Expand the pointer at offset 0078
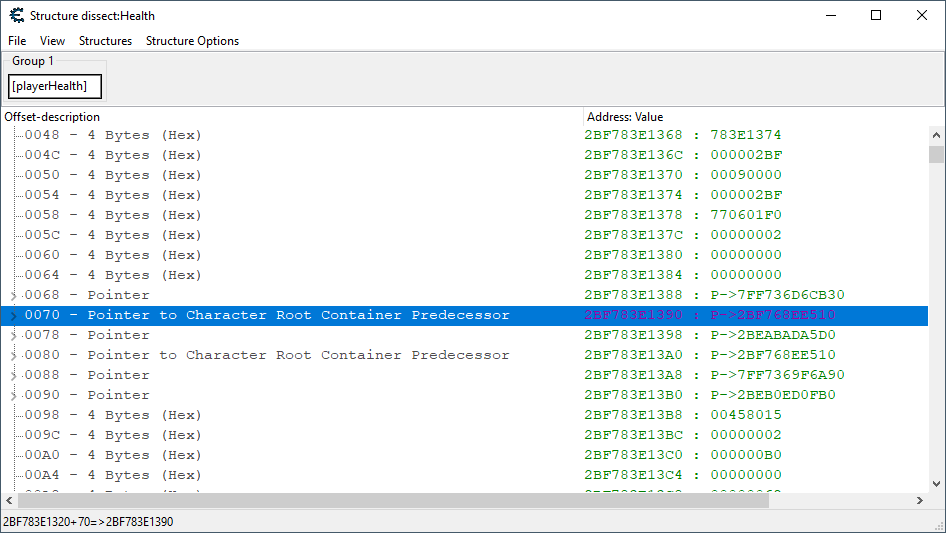The height and width of the screenshot is (533, 946). [13, 336]
